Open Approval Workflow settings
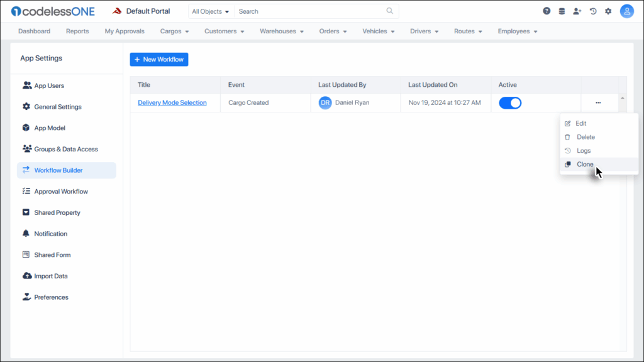Image resolution: width=644 pixels, height=362 pixels. (58, 191)
